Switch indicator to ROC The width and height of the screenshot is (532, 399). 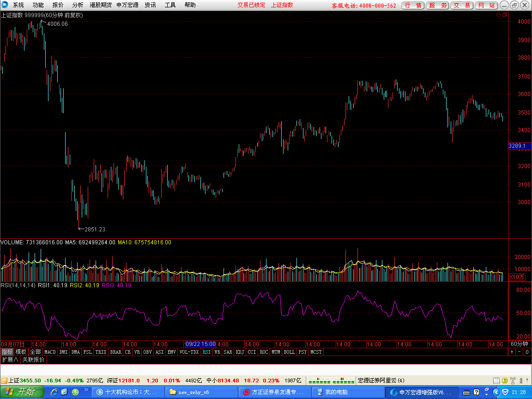264,352
